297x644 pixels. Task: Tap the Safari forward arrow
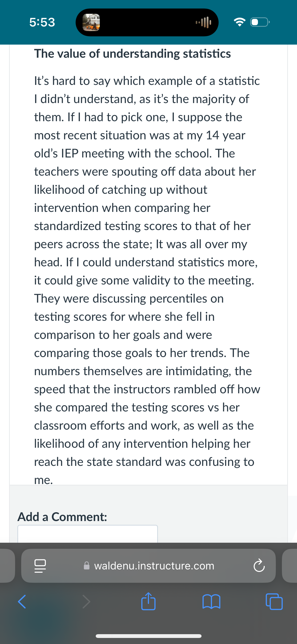[x=86, y=602]
